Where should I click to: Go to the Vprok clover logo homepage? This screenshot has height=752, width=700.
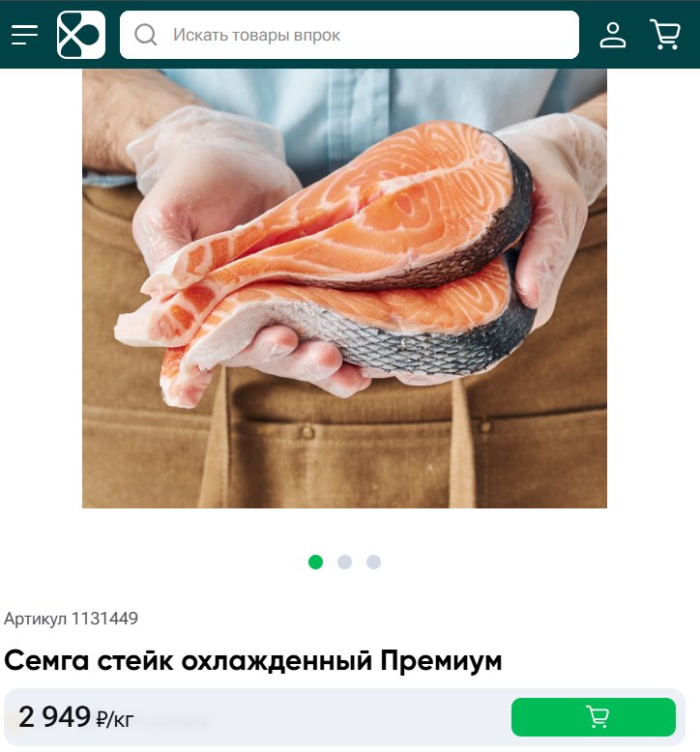point(81,35)
